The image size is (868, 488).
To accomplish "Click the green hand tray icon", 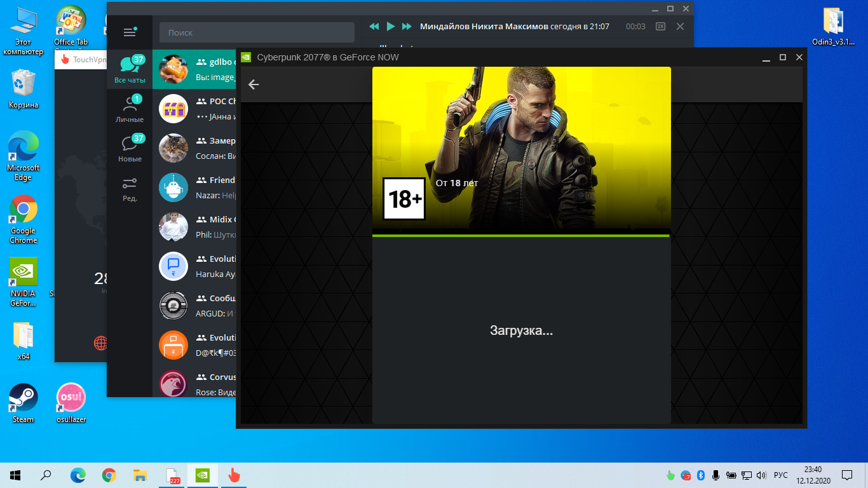I will pyautogui.click(x=670, y=475).
